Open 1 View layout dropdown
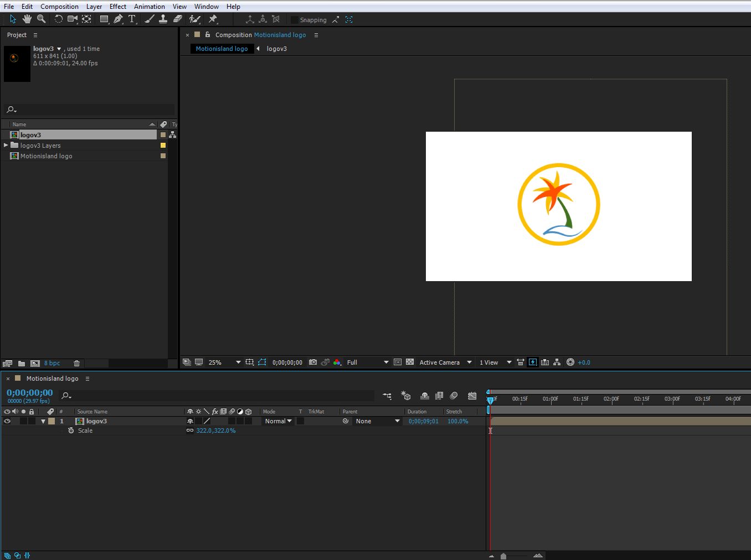 (495, 362)
